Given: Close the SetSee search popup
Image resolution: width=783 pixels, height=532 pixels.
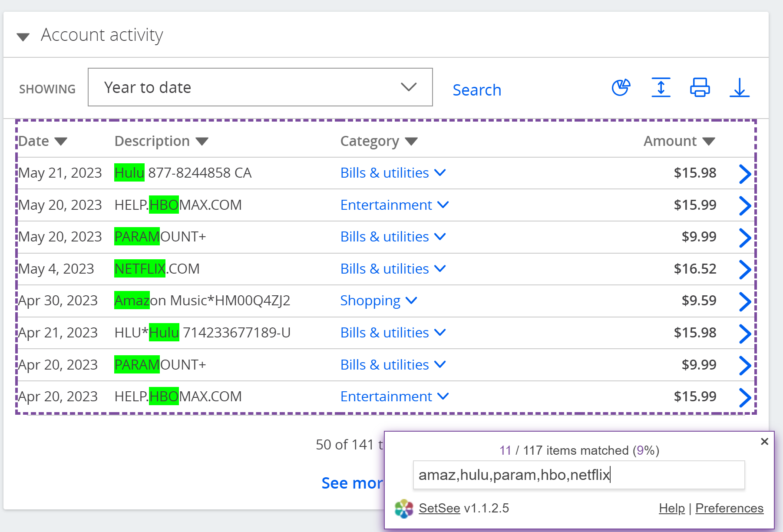Looking at the screenshot, I should coord(764,442).
